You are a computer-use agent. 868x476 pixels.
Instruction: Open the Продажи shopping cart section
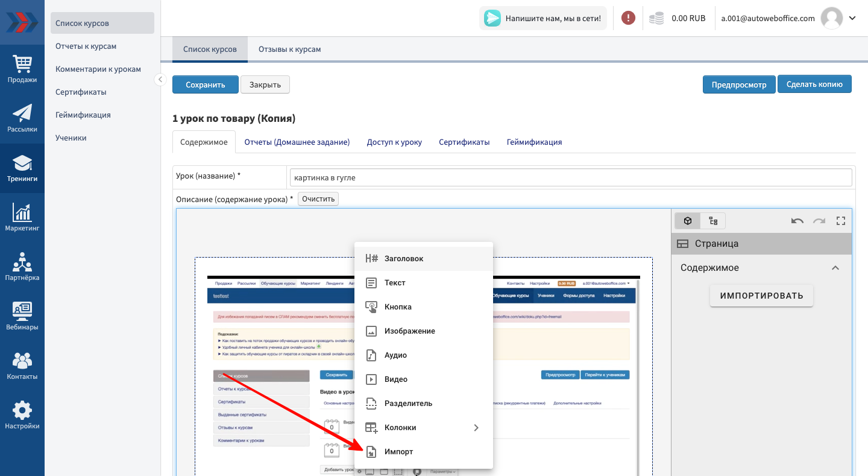(22, 68)
